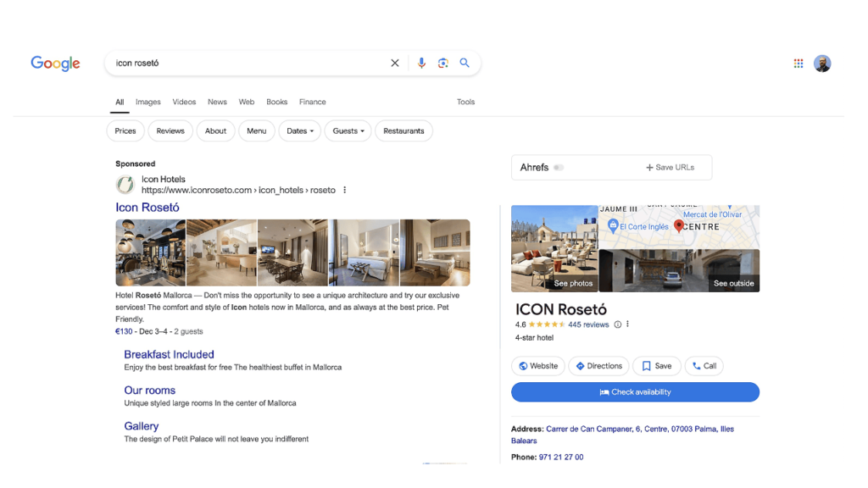
Task: Click the blue magnifier search icon
Action: click(x=465, y=63)
